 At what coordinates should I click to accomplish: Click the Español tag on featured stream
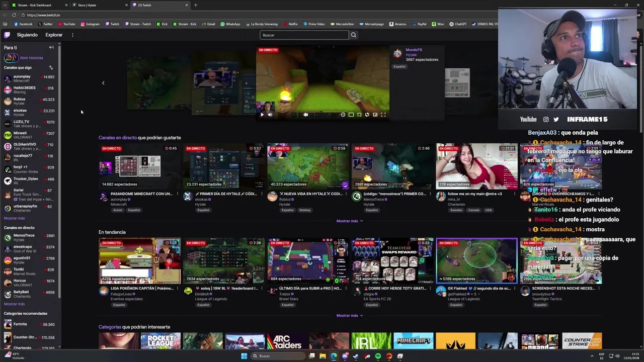pos(399,66)
